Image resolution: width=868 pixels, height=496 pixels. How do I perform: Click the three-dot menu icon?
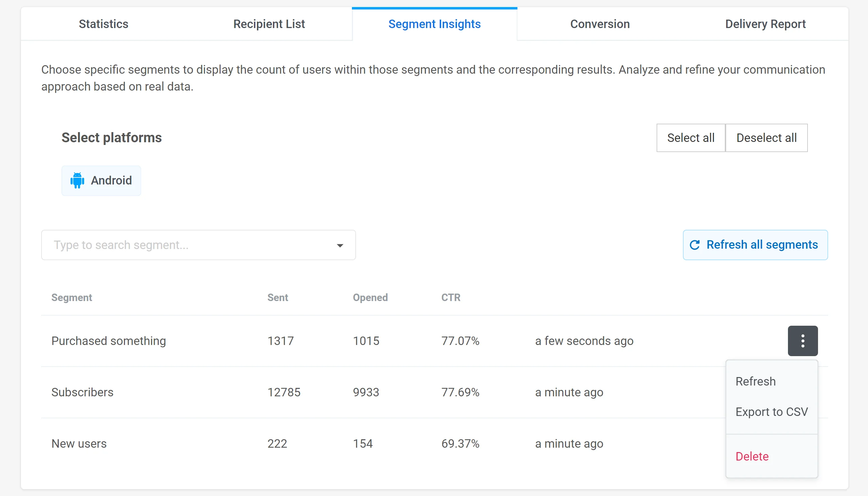click(x=802, y=341)
